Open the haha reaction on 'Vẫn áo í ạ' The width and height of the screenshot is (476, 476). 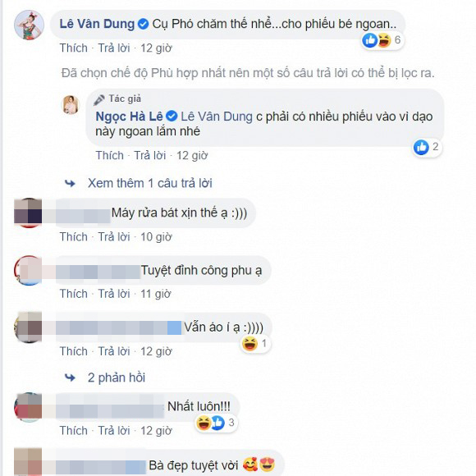(249, 344)
